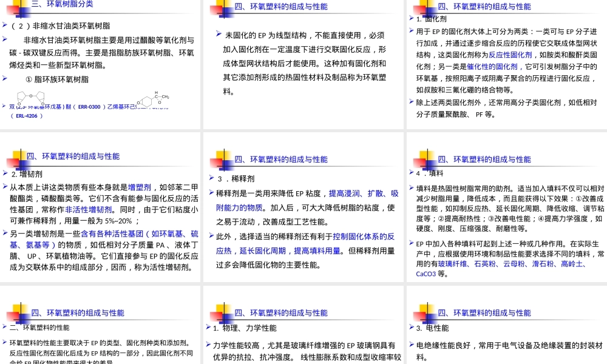Screen dimensions: 607x364
Task: Click the title 三、环氧树脂分类
Action: click(63, 4)
